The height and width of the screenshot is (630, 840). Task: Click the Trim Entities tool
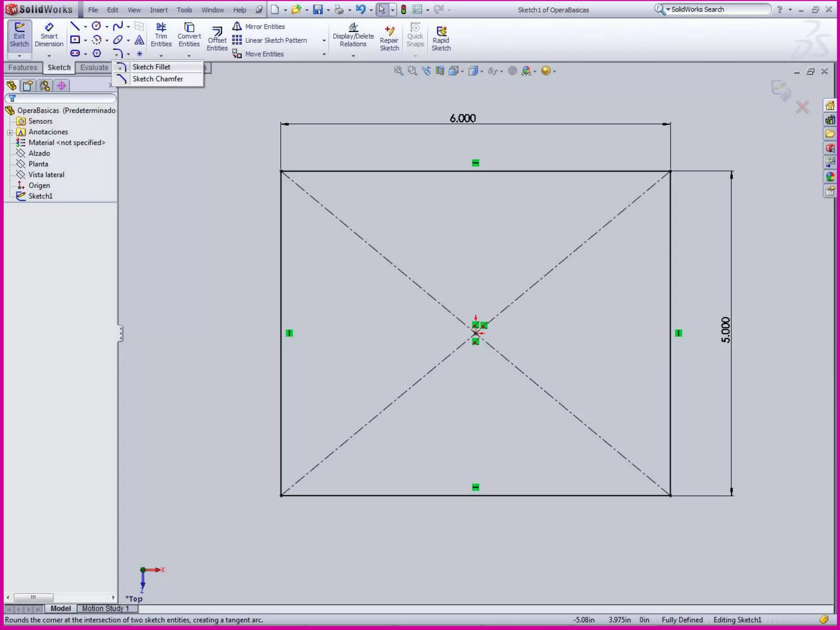pyautogui.click(x=161, y=35)
